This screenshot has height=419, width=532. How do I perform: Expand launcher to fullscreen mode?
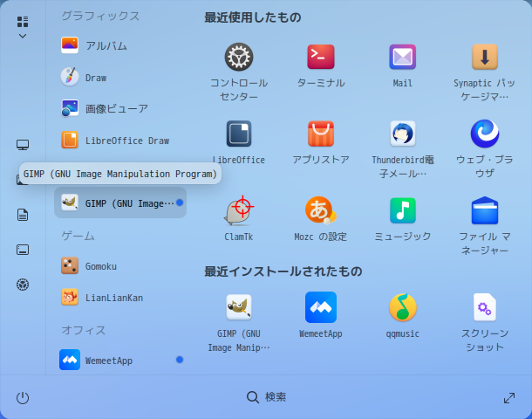pyautogui.click(x=509, y=397)
